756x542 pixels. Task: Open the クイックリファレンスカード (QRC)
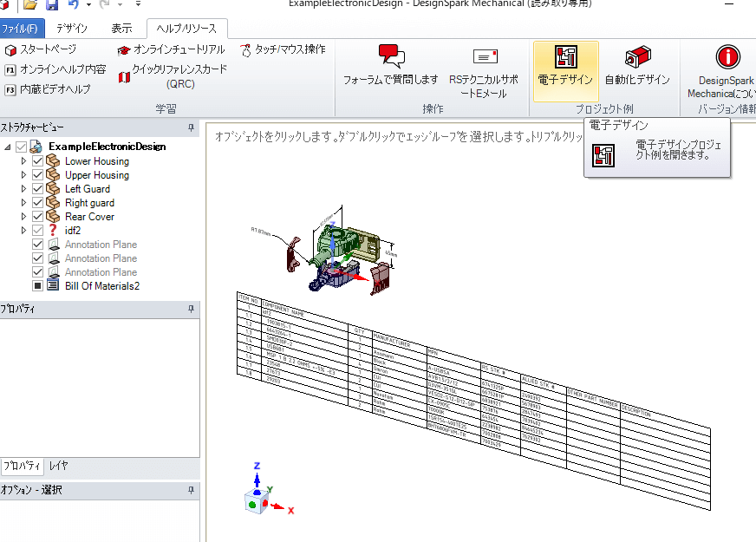(173, 76)
